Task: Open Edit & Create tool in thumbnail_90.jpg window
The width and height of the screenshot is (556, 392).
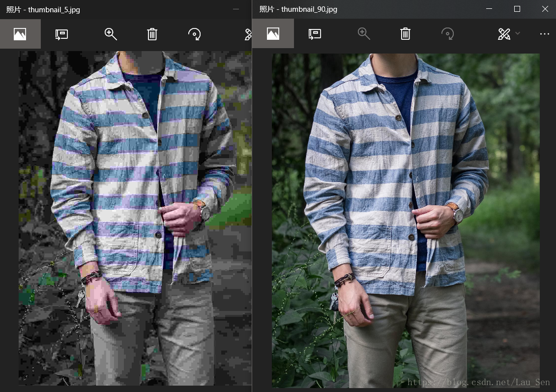Action: pyautogui.click(x=504, y=34)
